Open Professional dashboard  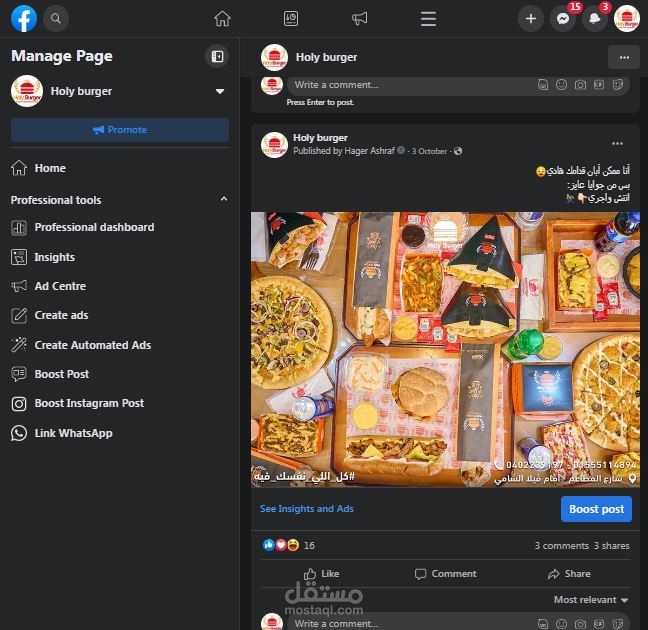(82, 227)
